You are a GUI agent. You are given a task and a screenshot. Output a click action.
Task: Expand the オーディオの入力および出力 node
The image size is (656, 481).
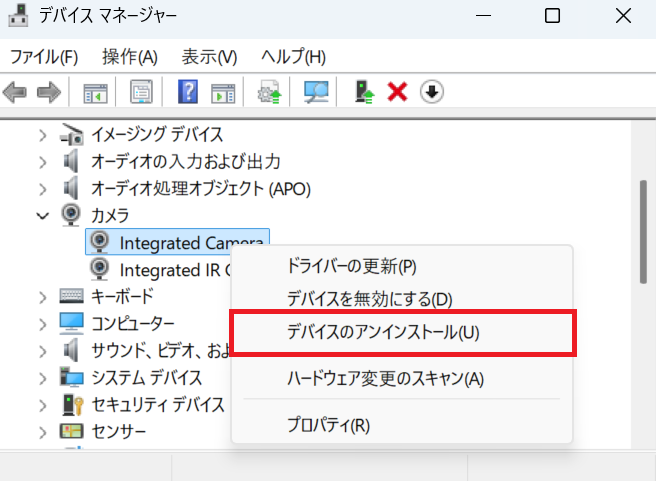[x=43, y=162]
